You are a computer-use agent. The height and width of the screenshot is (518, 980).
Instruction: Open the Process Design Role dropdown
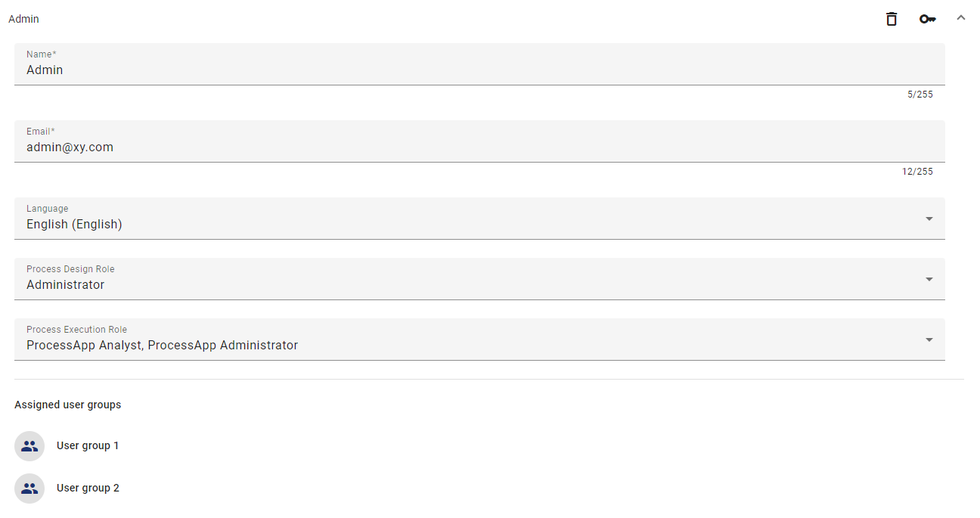pyautogui.click(x=929, y=278)
